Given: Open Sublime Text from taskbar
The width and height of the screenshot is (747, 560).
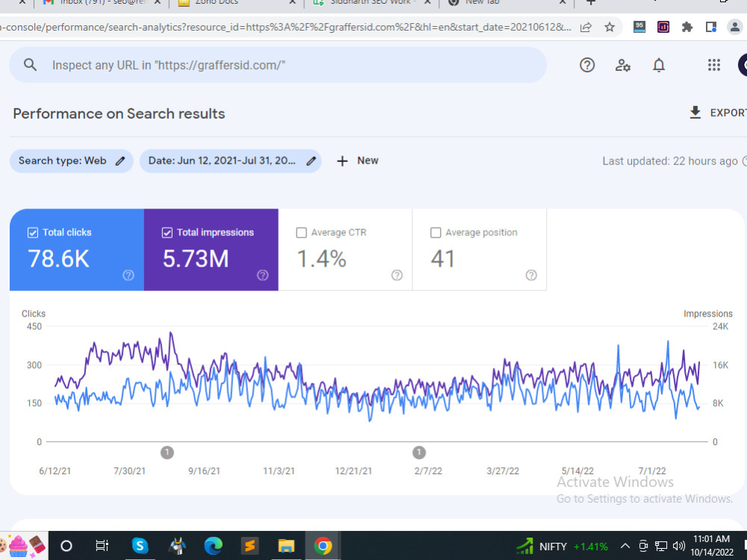Looking at the screenshot, I should click(249, 546).
